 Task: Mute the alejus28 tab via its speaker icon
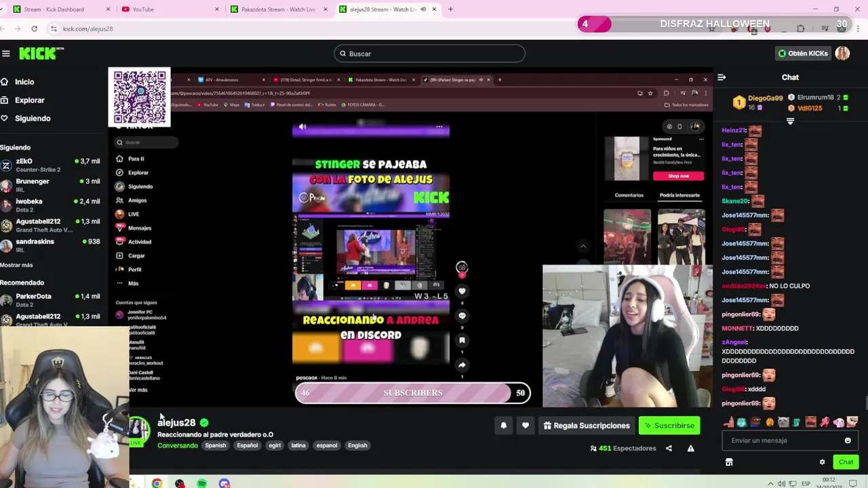tap(423, 9)
